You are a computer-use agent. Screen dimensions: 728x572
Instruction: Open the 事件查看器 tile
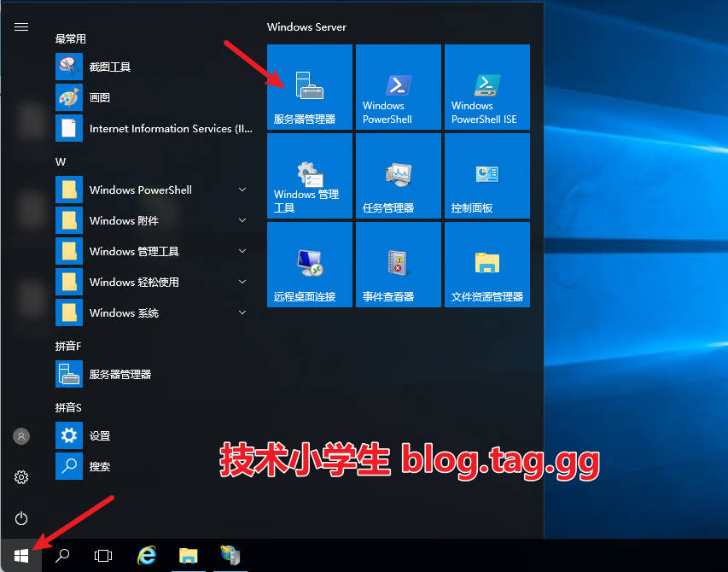398,265
